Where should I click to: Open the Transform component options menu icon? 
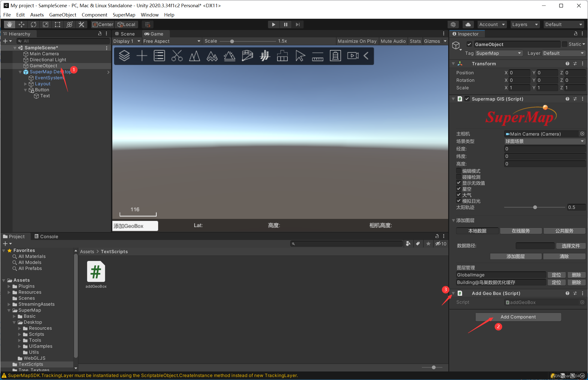pos(583,64)
